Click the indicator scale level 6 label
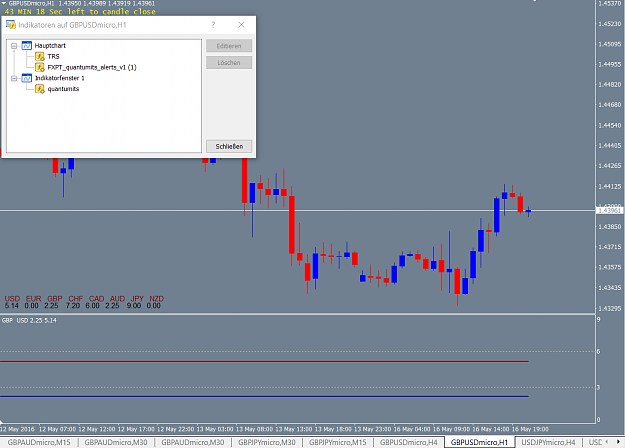Viewport: 625px width, 448px height. coord(598,352)
